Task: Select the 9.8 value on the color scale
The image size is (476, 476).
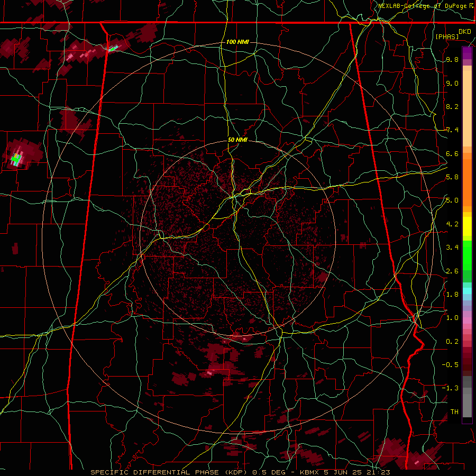Action: point(452,60)
